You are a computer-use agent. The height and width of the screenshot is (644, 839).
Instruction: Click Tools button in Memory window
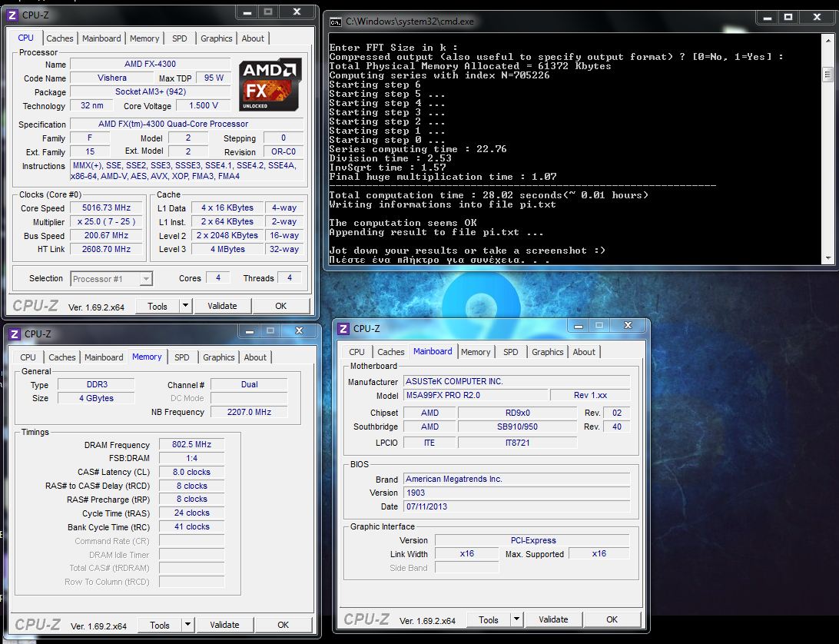click(160, 626)
